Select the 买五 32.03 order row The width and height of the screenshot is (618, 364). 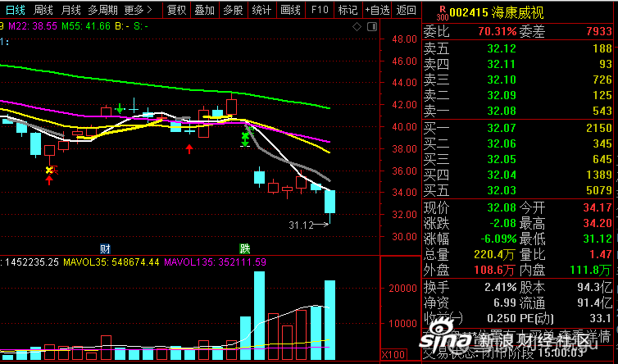[517, 190]
